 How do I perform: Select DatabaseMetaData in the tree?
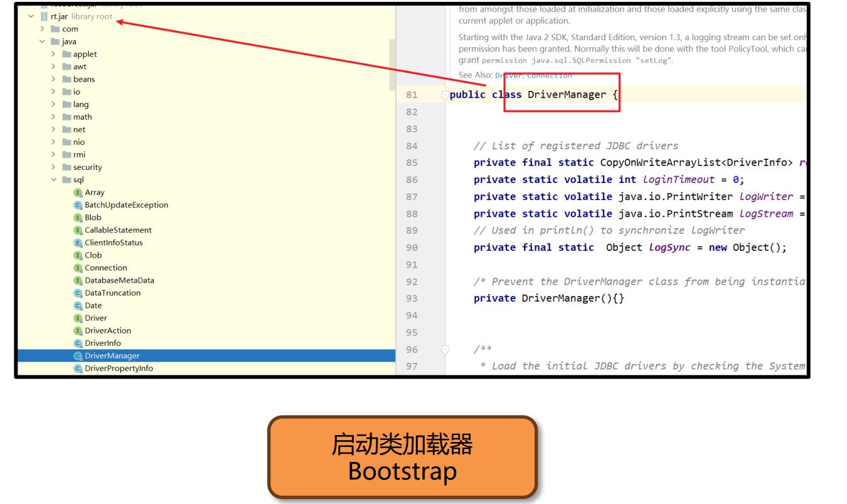click(x=119, y=280)
